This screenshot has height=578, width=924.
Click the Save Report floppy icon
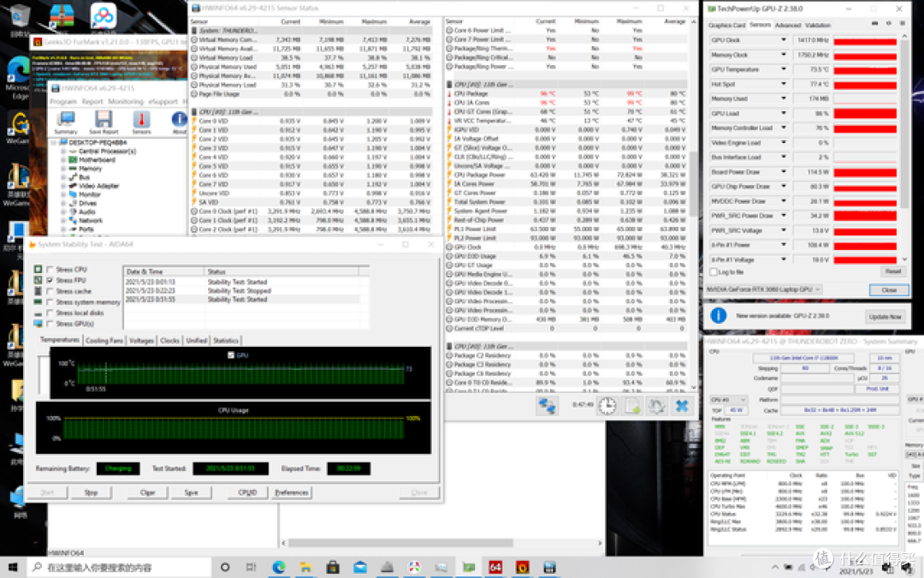click(104, 120)
